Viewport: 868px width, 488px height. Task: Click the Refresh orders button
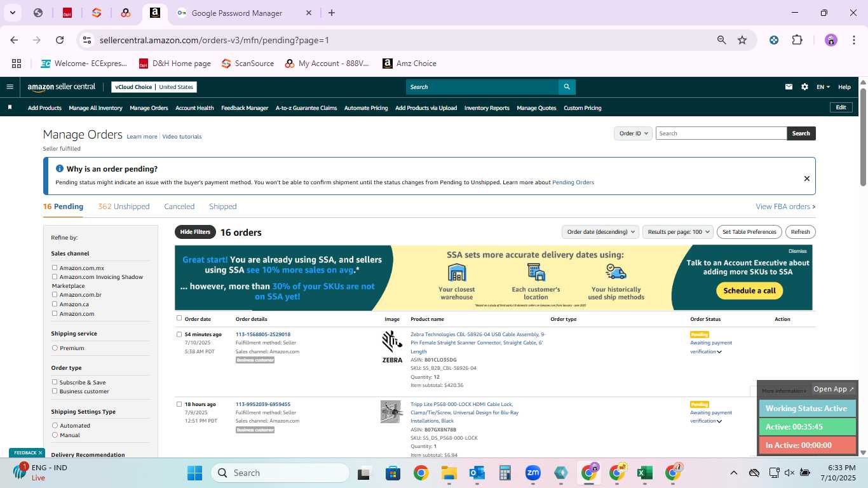(801, 232)
